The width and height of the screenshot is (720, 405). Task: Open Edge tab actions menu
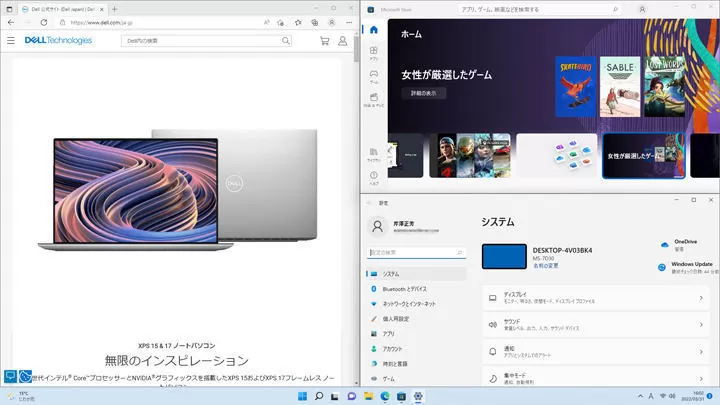pos(9,9)
